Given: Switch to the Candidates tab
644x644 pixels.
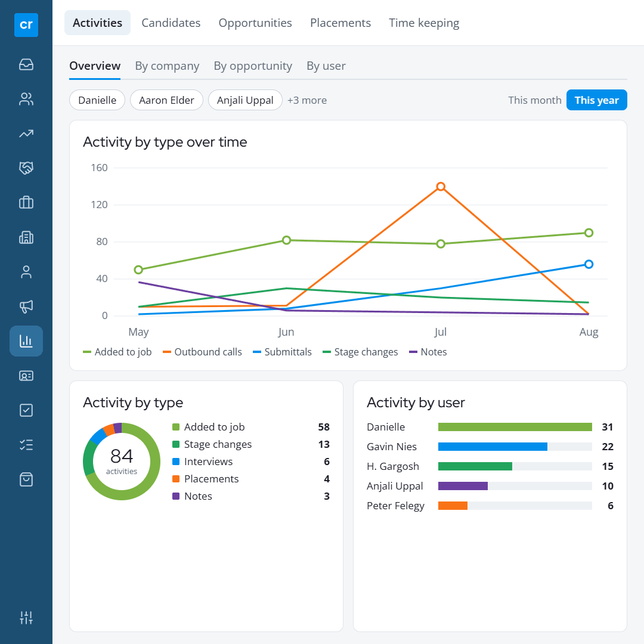Looking at the screenshot, I should click(x=171, y=23).
